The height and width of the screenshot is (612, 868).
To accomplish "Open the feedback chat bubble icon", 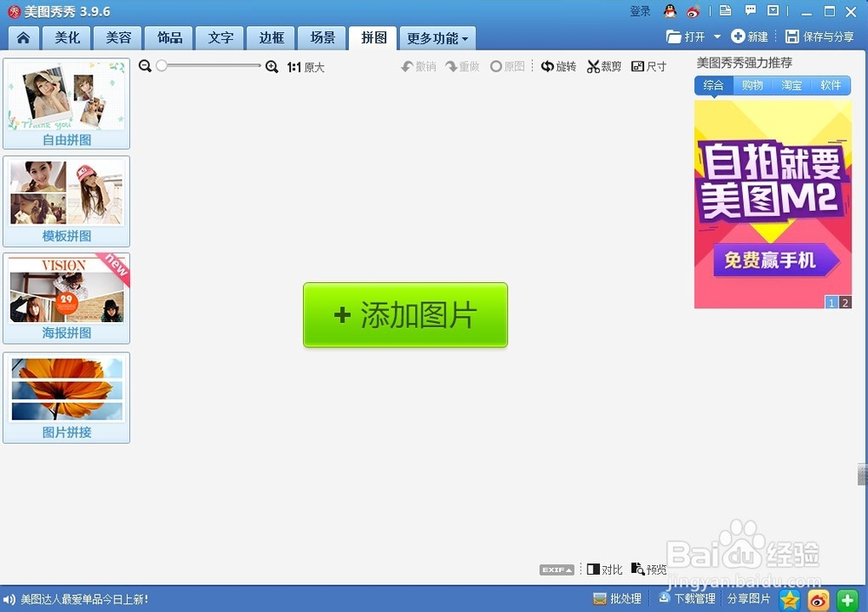I will (750, 10).
